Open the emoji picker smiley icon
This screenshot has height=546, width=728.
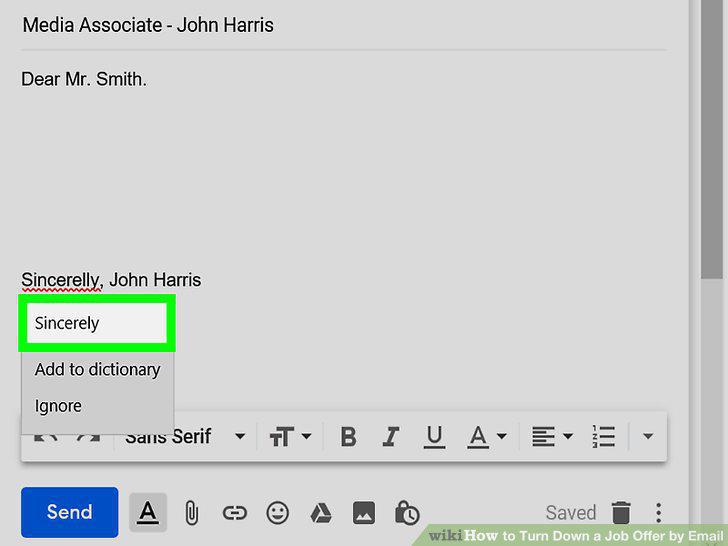(x=278, y=513)
